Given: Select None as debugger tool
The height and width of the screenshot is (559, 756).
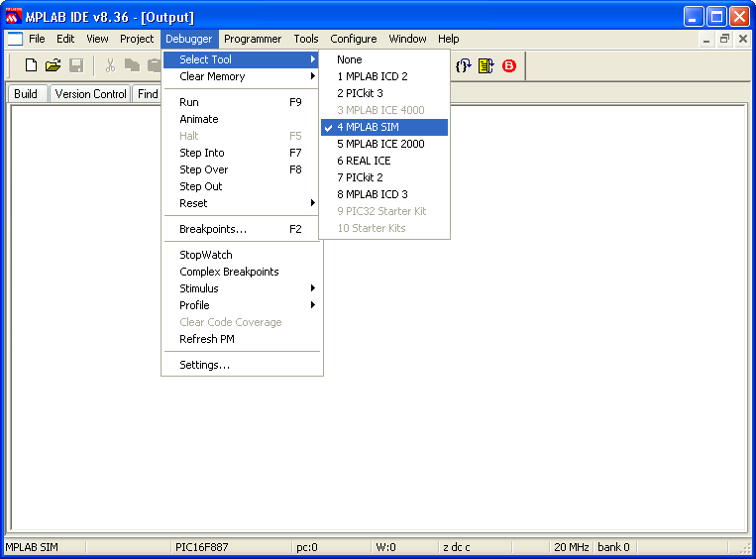Looking at the screenshot, I should pos(384,59).
